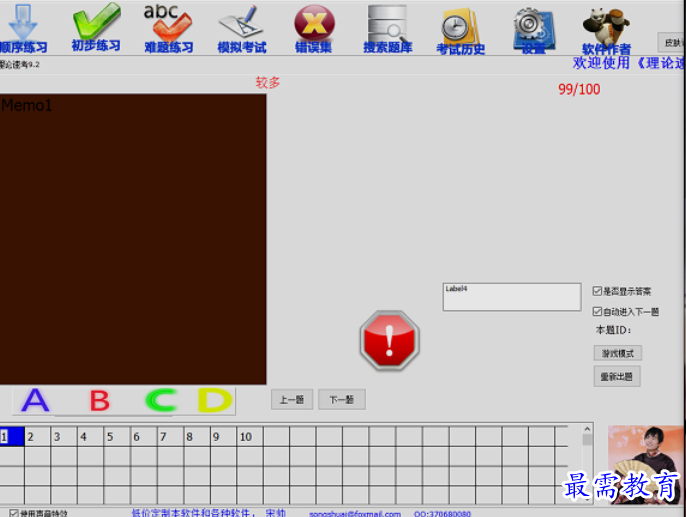
Task: Select question cell 3 in grid
Action: pyautogui.click(x=64, y=437)
